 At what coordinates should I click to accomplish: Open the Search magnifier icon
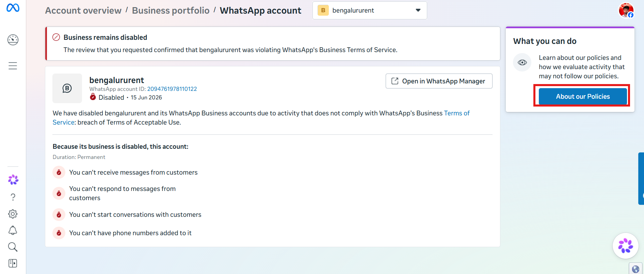[13, 247]
